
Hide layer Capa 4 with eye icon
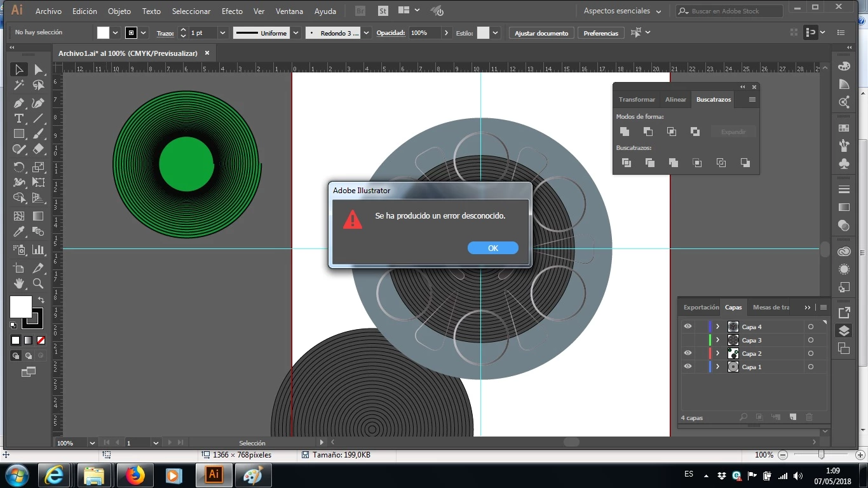688,327
